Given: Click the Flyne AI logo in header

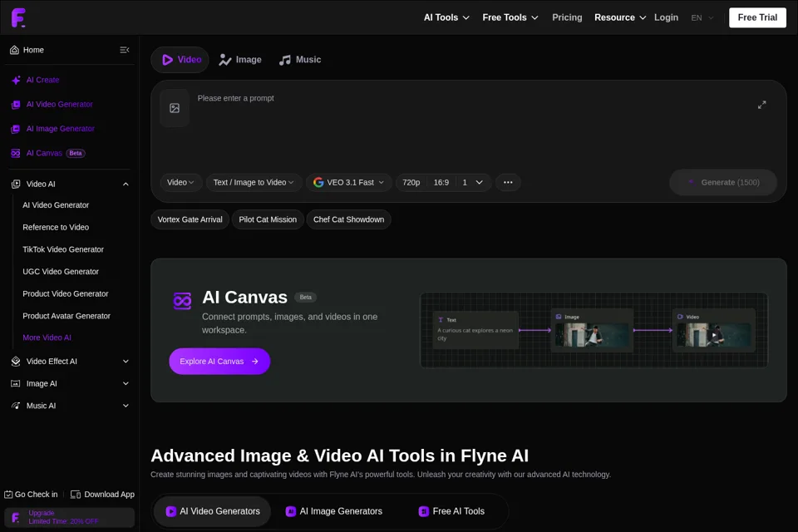Looking at the screenshot, I should click(18, 17).
